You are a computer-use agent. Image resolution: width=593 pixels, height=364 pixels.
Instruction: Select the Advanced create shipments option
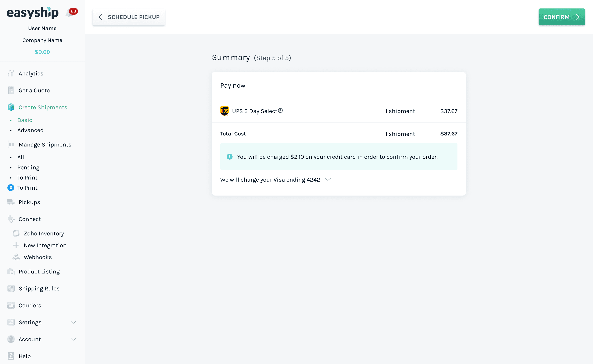pos(30,130)
